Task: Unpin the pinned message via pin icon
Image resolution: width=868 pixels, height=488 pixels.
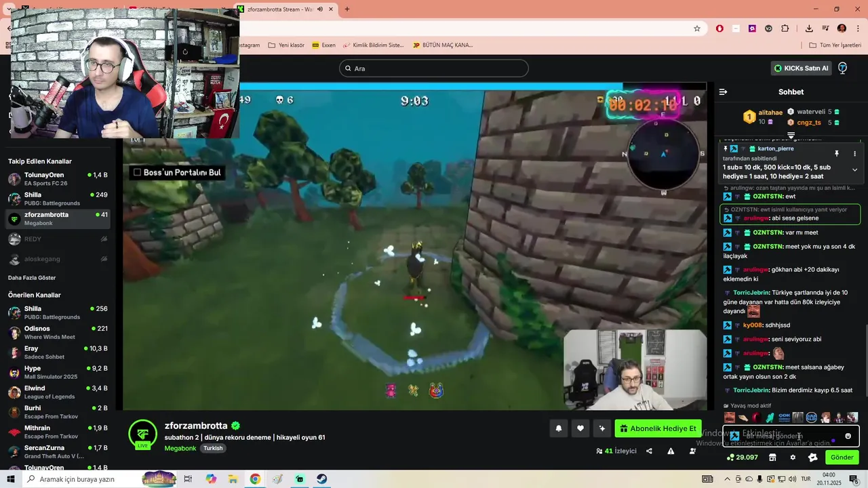Action: (836, 154)
